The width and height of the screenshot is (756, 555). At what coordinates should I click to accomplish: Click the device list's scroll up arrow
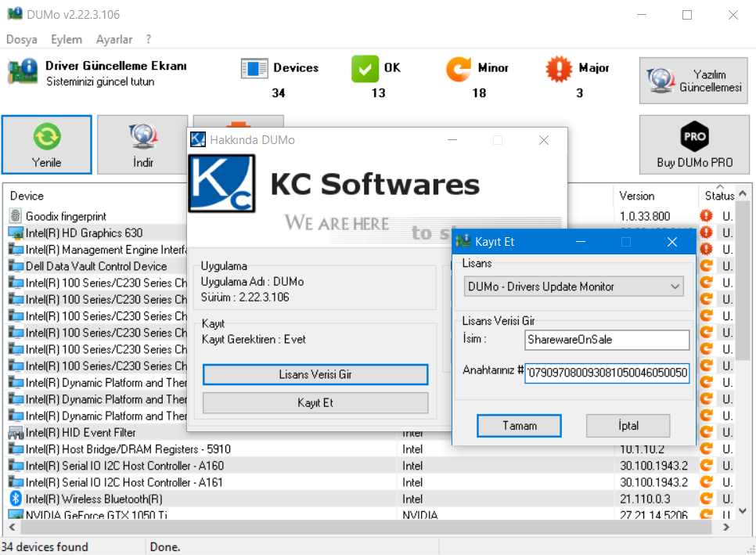tap(743, 193)
